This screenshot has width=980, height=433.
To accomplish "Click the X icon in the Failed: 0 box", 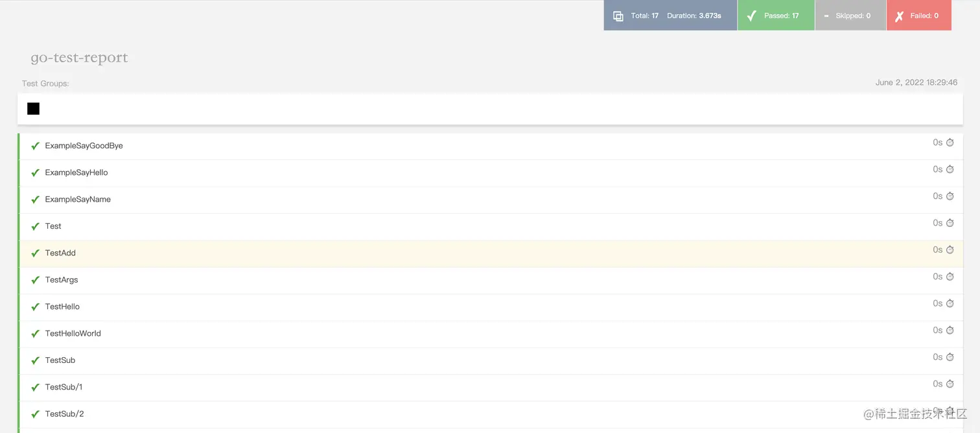I will pos(899,16).
